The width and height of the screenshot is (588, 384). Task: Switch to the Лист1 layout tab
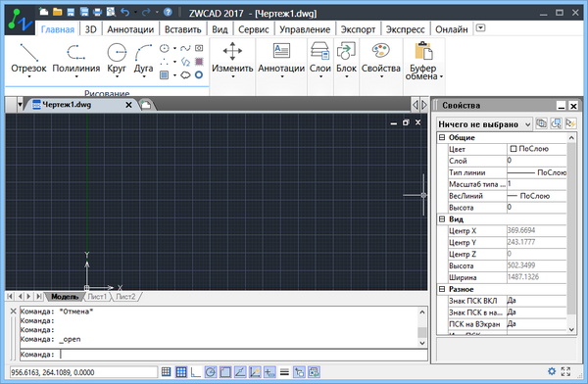click(97, 297)
